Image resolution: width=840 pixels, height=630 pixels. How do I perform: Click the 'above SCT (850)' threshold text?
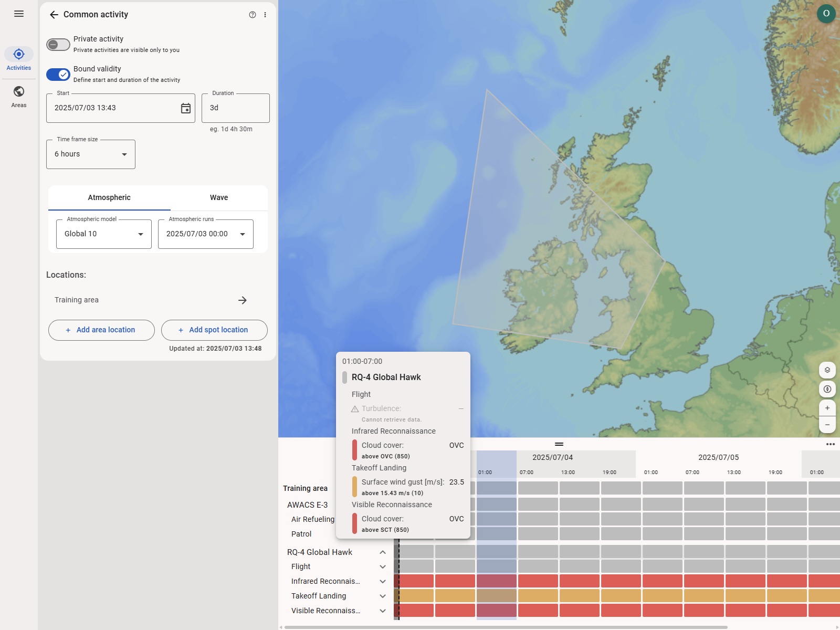[x=385, y=530]
